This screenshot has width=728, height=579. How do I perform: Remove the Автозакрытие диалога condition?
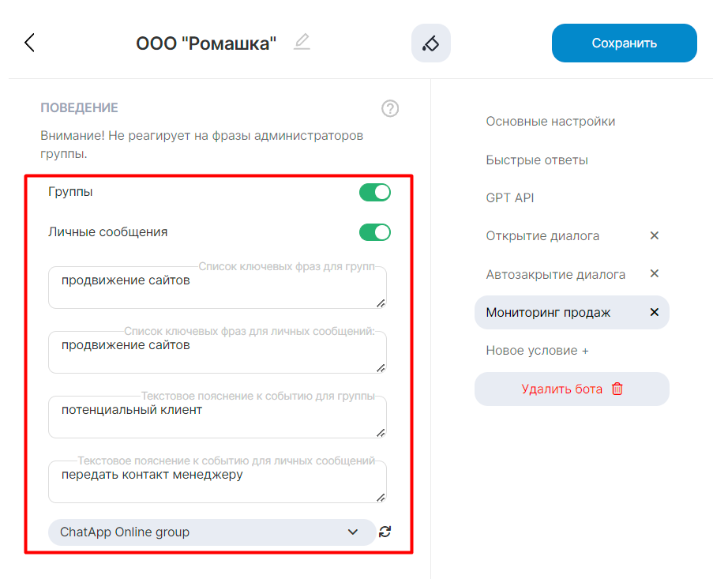pyautogui.click(x=654, y=274)
